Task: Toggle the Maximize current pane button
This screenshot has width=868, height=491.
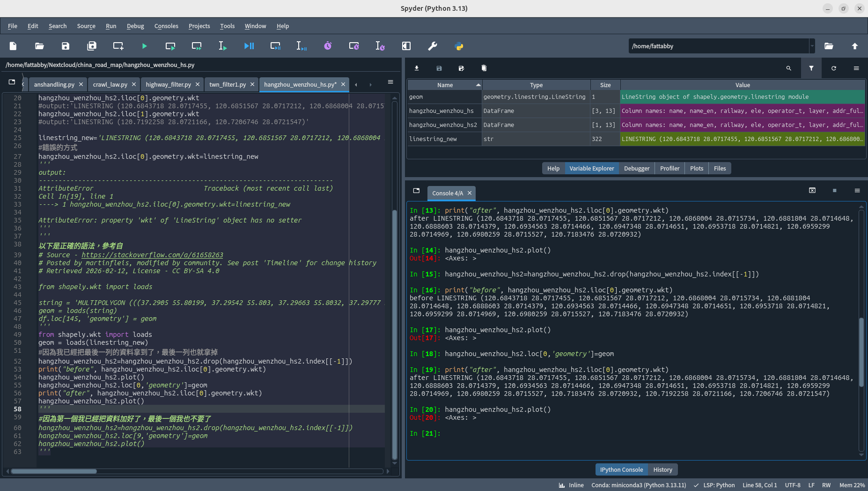Action: tap(406, 46)
